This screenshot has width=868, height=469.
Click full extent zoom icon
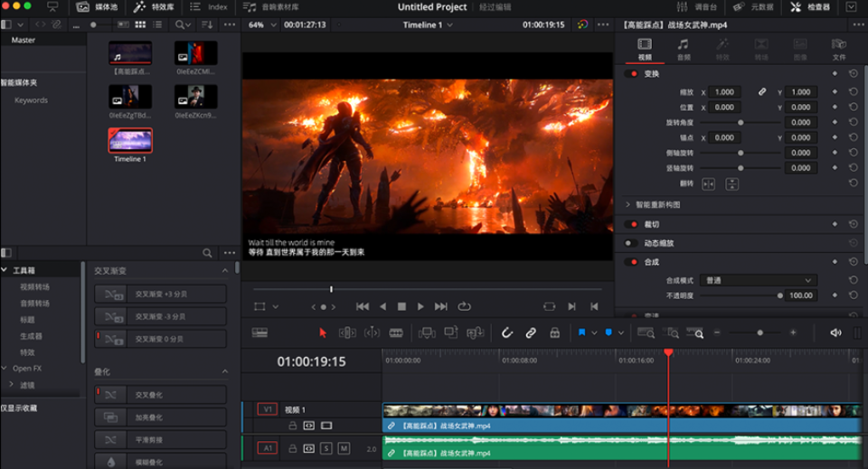(x=646, y=333)
